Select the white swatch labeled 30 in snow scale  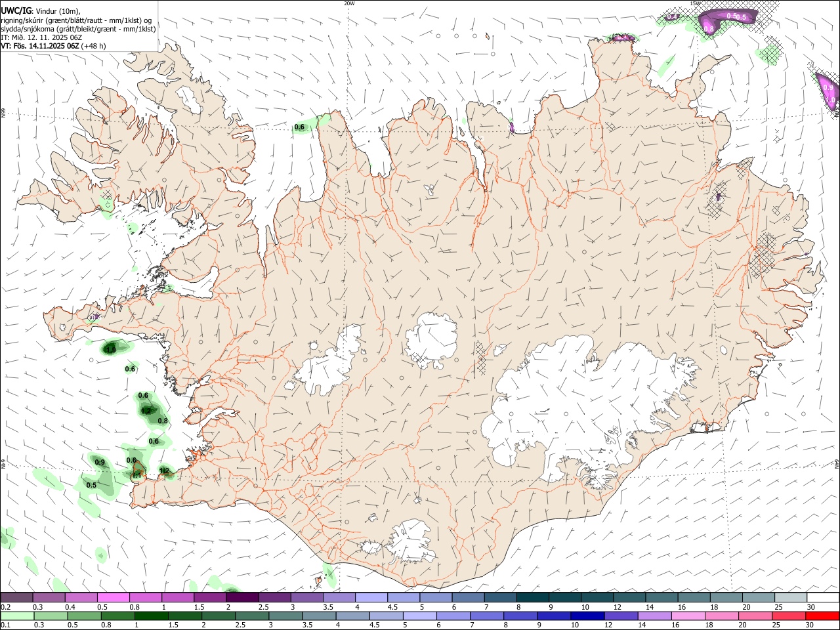pos(823,598)
